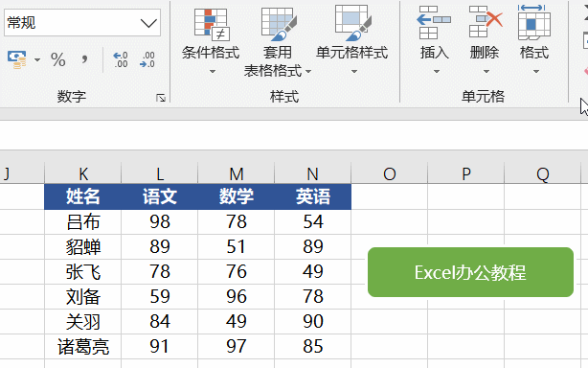
Task: Select column L header
Action: click(x=160, y=173)
